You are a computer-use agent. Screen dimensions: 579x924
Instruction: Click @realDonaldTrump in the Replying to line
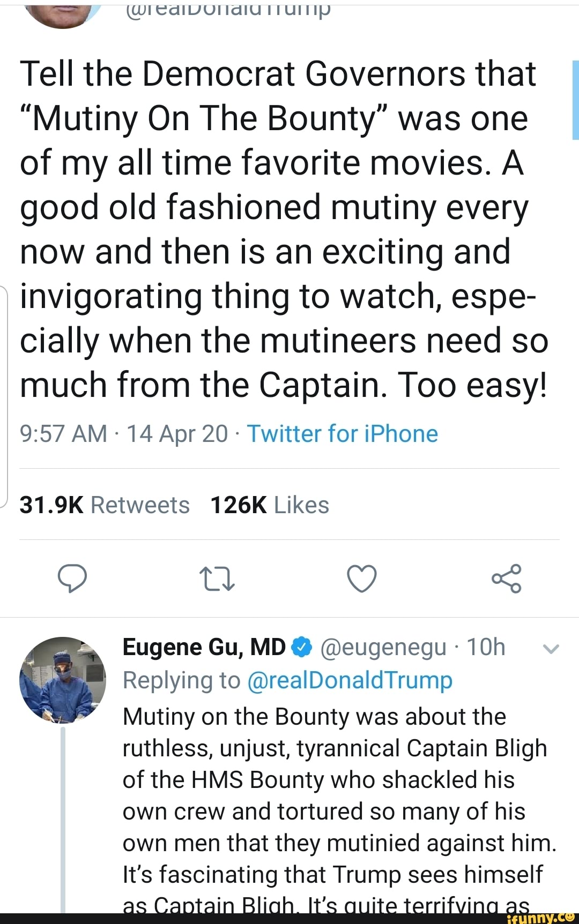(x=350, y=680)
